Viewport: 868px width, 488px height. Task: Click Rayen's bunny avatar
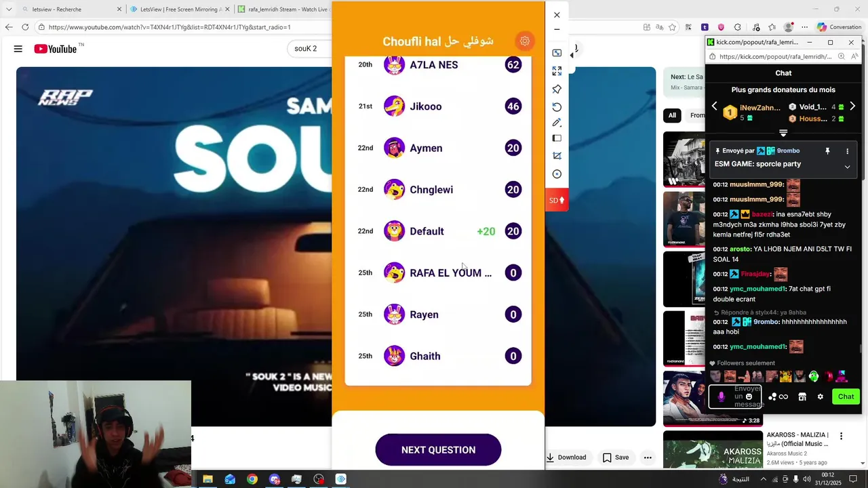tap(394, 314)
